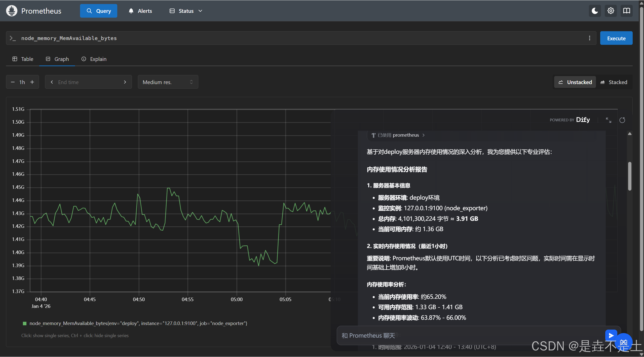The image size is (644, 357).
Task: Increase time range with plus button
Action: click(32, 82)
